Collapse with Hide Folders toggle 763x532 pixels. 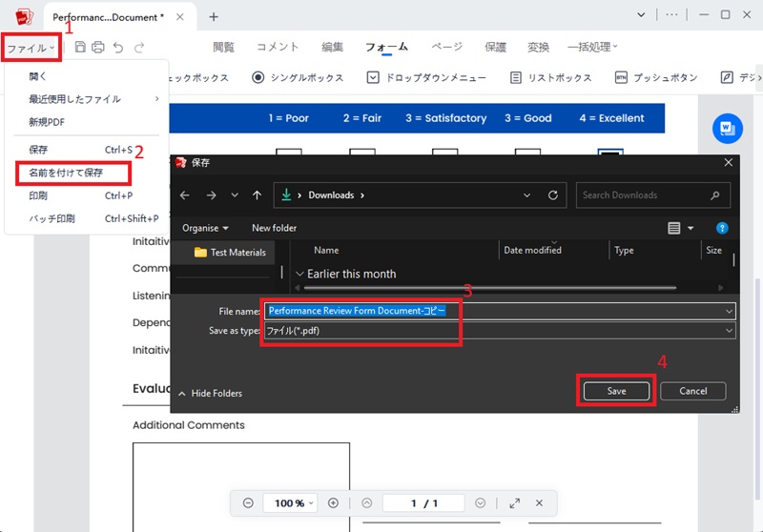(210, 393)
